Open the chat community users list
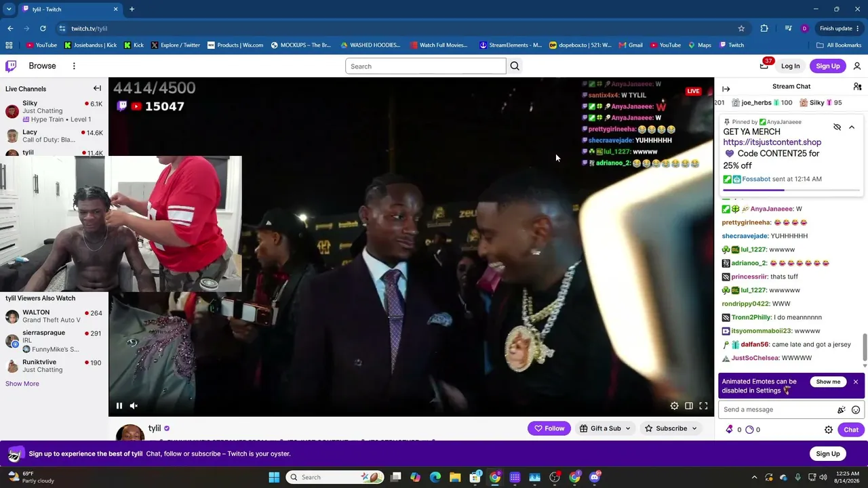Image resolution: width=868 pixels, height=488 pixels. (x=857, y=87)
